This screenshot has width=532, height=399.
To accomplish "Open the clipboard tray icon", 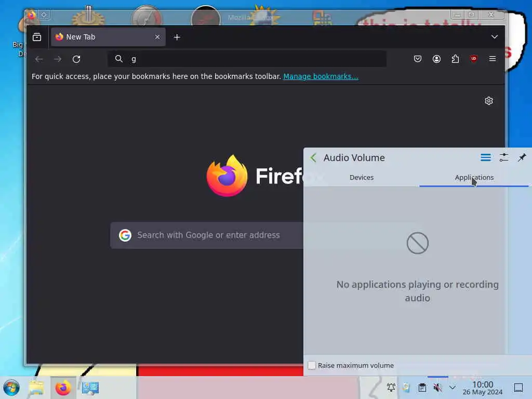I will click(422, 388).
